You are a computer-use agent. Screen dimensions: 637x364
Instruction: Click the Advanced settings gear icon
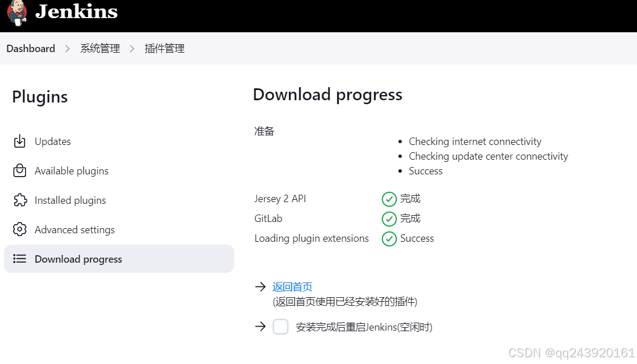point(19,229)
